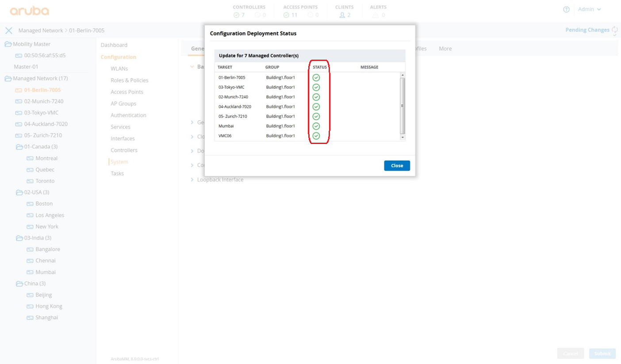Screen dimensions: 621x364
Task: Click the green status check for 03-Tokyo-VMC
Action: click(316, 87)
